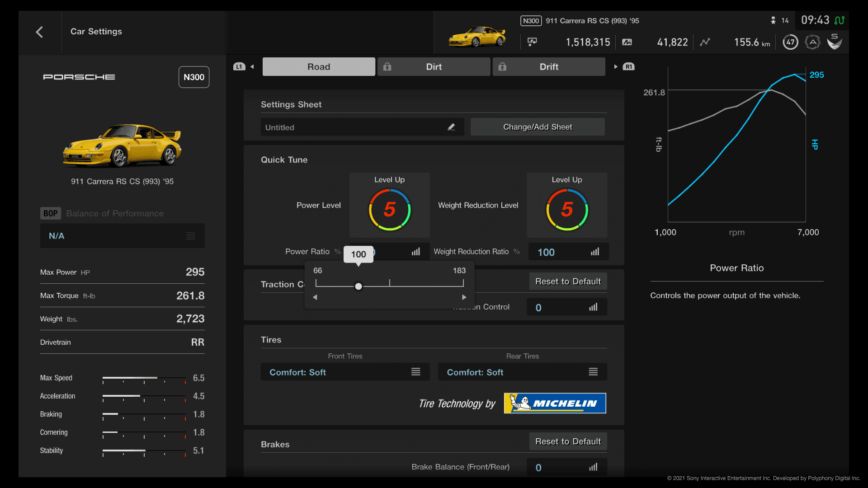This screenshot has width=868, height=488.
Task: Click Change/Add Sheet button
Action: [x=537, y=127]
